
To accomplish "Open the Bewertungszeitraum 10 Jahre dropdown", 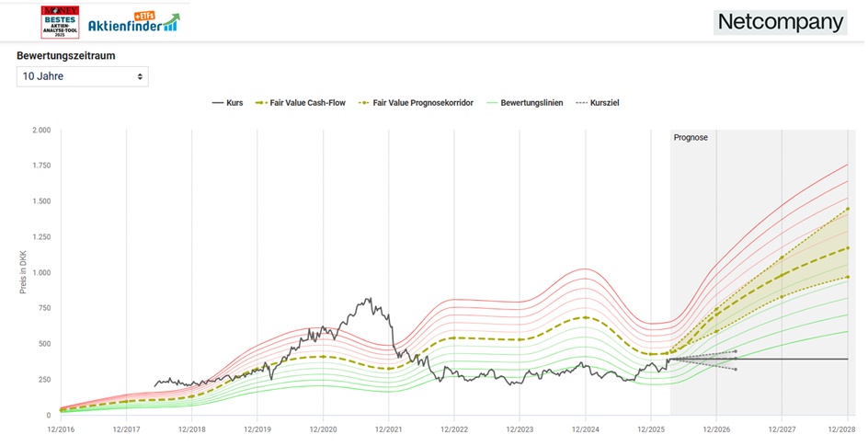I will click(x=82, y=76).
